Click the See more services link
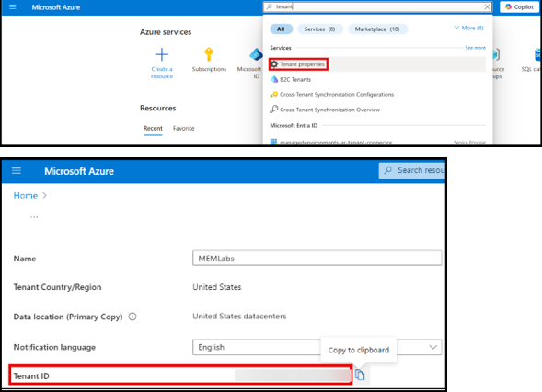The height and width of the screenshot is (392, 542). 476,48
